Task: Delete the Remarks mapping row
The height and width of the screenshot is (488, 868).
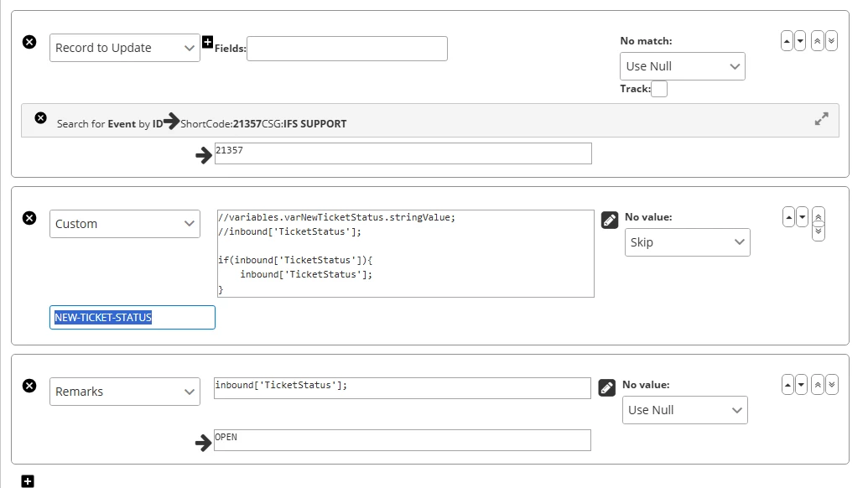Action: pyautogui.click(x=29, y=386)
